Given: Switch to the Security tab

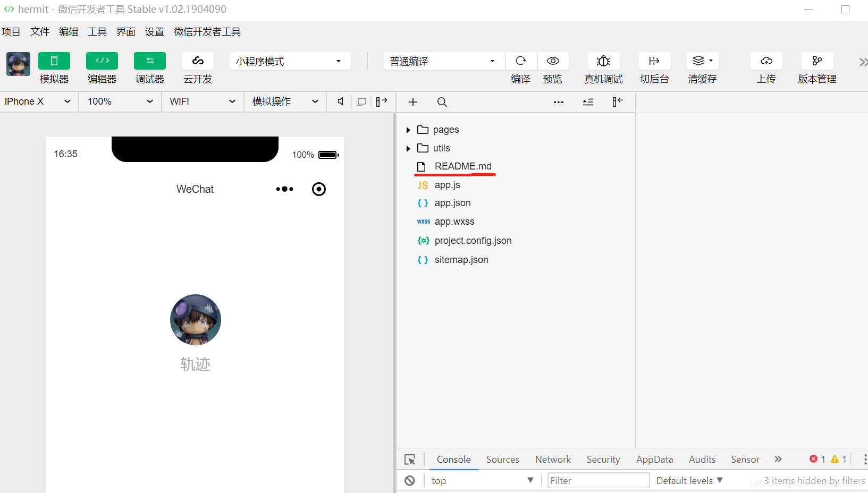Looking at the screenshot, I should 603,460.
